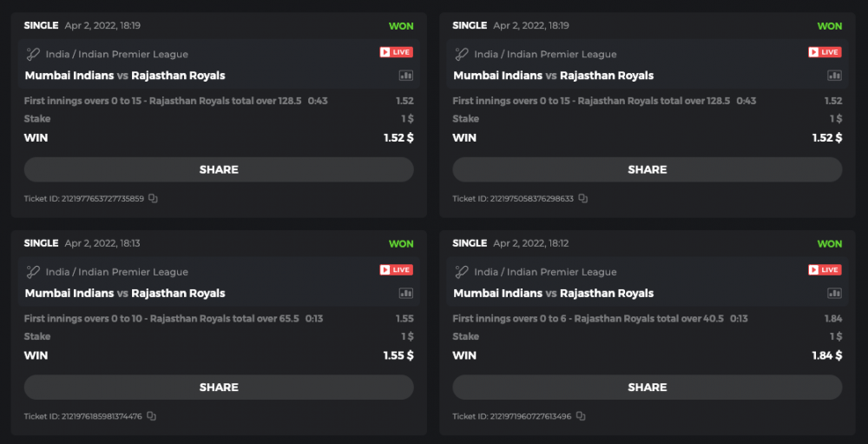The width and height of the screenshot is (868, 444).
Task: Copy ticket ID ending in 298633
Action: (582, 198)
